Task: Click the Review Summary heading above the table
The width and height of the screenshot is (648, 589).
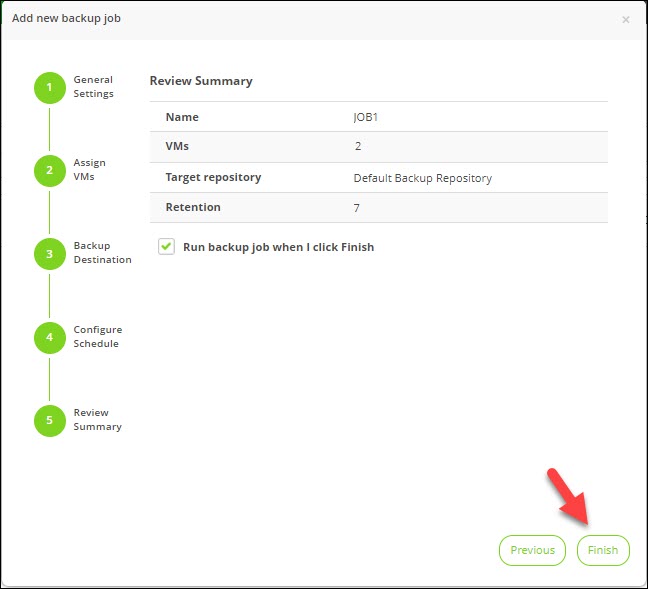Action: 201,81
